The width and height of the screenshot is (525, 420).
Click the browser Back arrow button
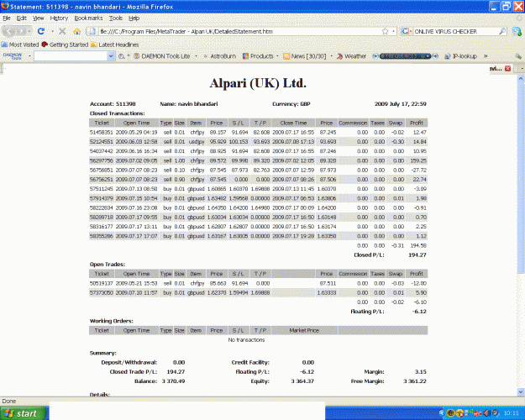coord(9,31)
